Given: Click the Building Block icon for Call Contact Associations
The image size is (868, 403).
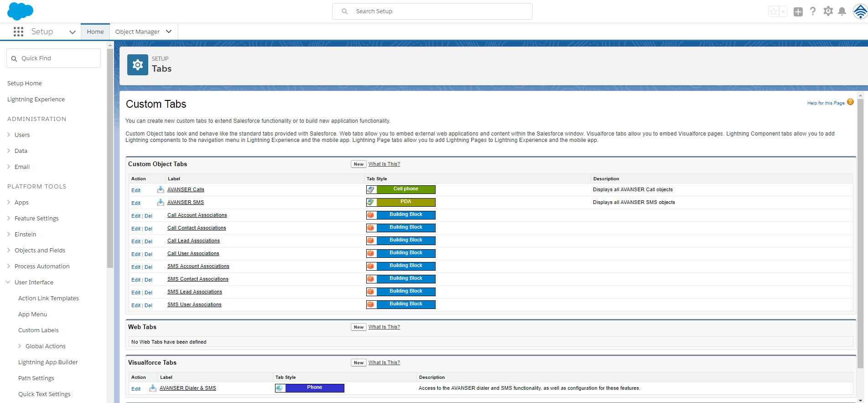Looking at the screenshot, I should coord(371,228).
